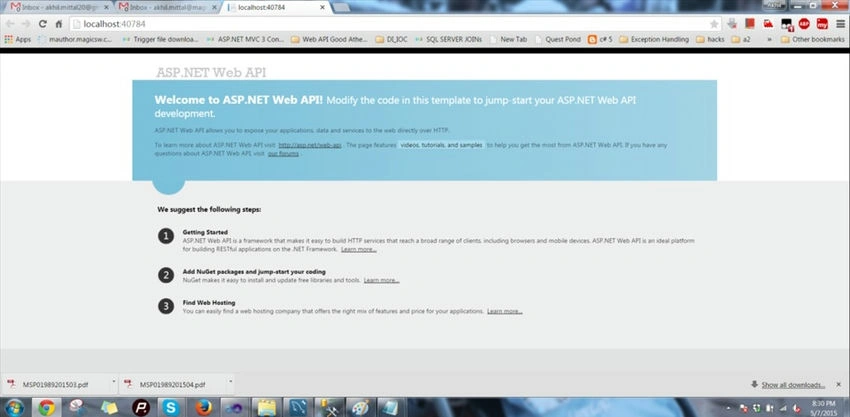Open Sticky Notes from the taskbar
The width and height of the screenshot is (850, 417).
[109, 407]
